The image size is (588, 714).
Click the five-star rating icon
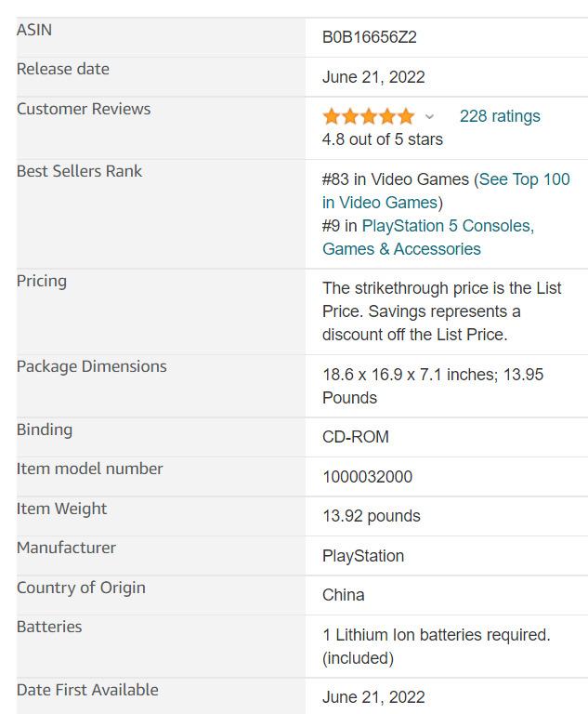click(369, 116)
